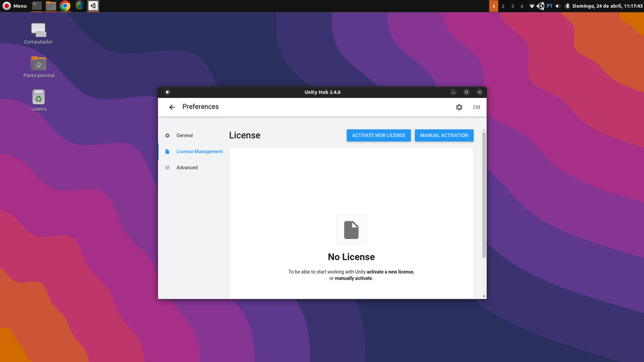
Task: Click the No License file icon
Action: (351, 230)
